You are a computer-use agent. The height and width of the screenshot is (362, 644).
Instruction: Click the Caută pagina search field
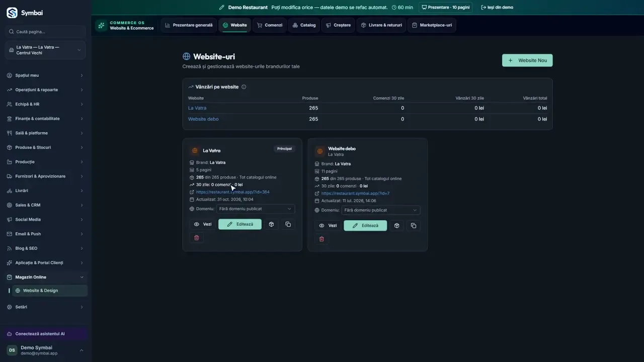click(x=45, y=32)
